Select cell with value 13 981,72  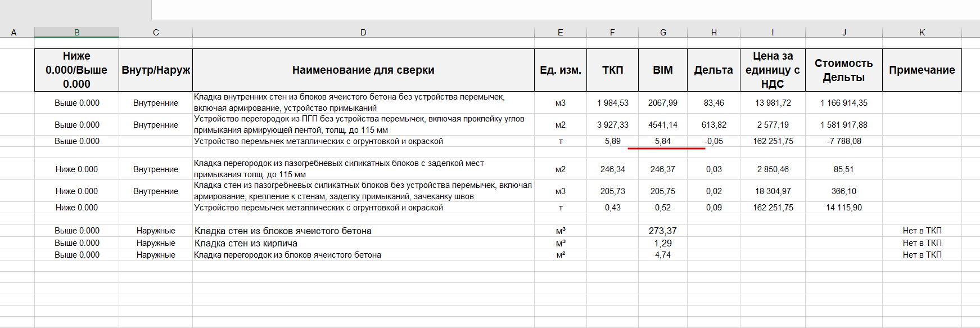[x=773, y=103]
